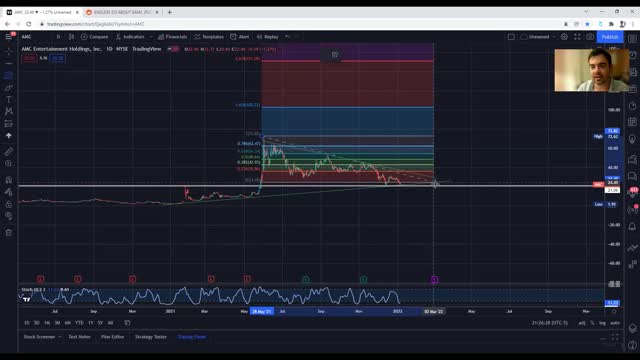Image resolution: width=640 pixels, height=360 pixels.
Task: Open the layout setup square icon
Action: [x=511, y=37]
